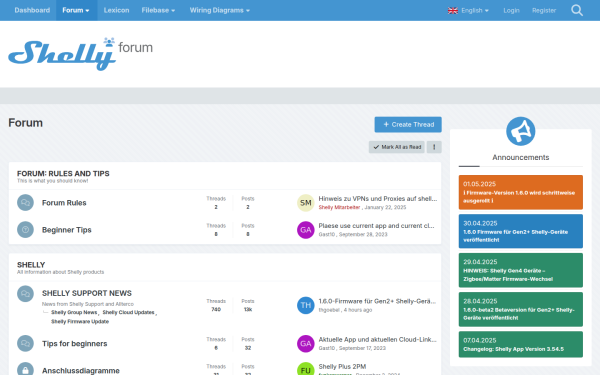Screen dimensions: 600x375
Task: Open the FU avatar in Anschlussdiagramme row
Action: pyautogui.click(x=305, y=369)
